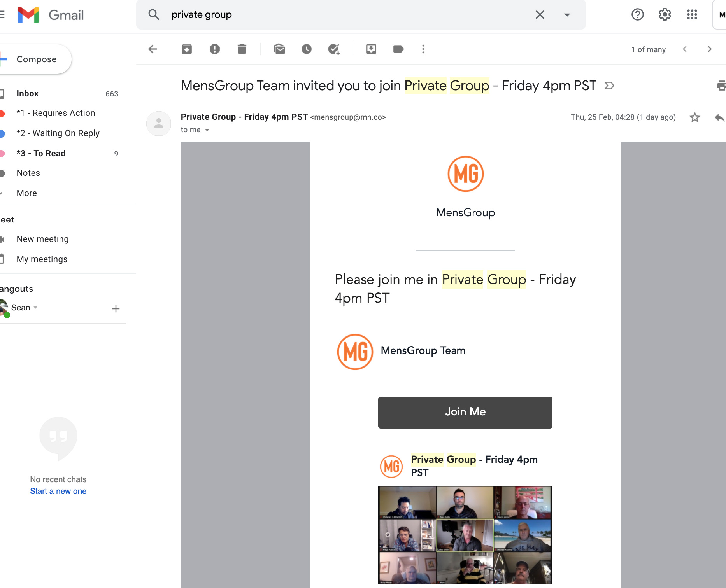
Task: Click 'Start a new one' chat link
Action: pyautogui.click(x=58, y=491)
